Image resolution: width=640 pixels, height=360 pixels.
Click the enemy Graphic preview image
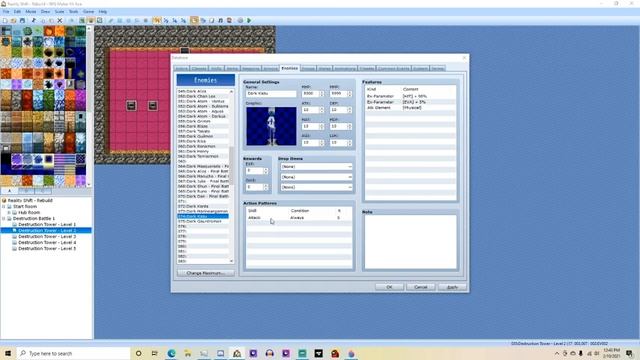[271, 126]
